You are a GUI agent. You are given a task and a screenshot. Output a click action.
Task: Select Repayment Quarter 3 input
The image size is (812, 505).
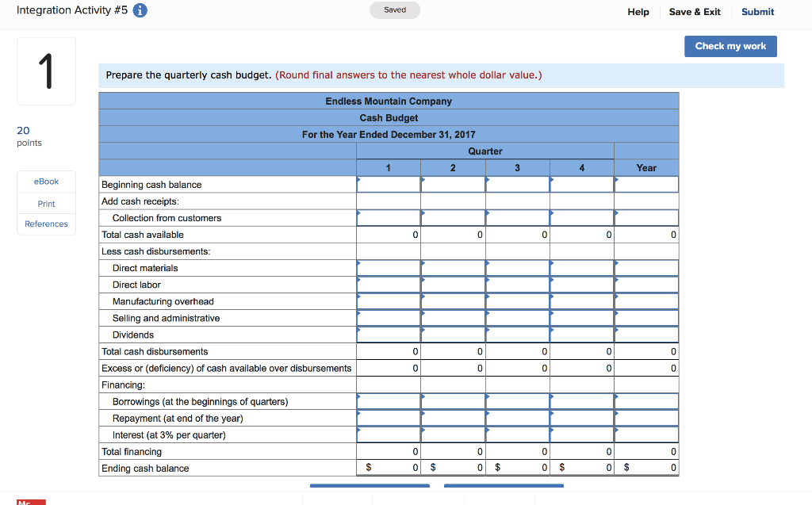pos(517,418)
